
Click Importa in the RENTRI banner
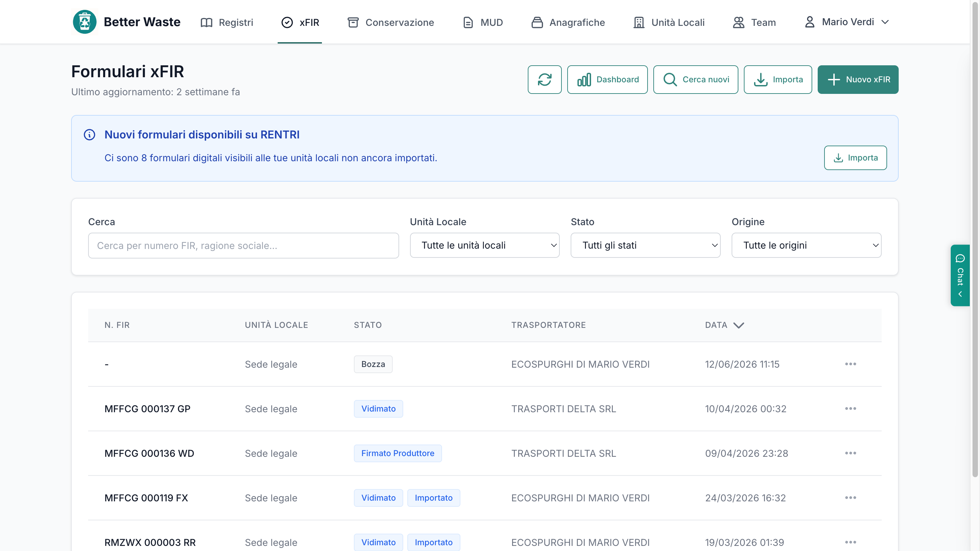tap(855, 158)
